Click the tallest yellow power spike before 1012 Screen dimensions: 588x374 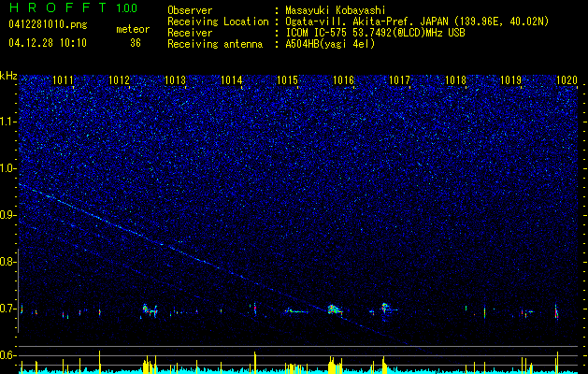(99, 362)
